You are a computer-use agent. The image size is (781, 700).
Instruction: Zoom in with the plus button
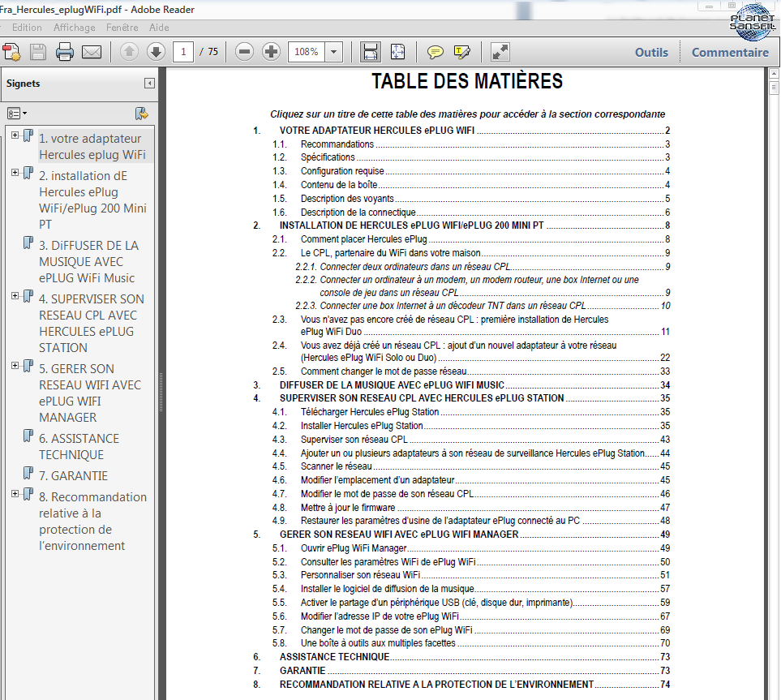(271, 52)
